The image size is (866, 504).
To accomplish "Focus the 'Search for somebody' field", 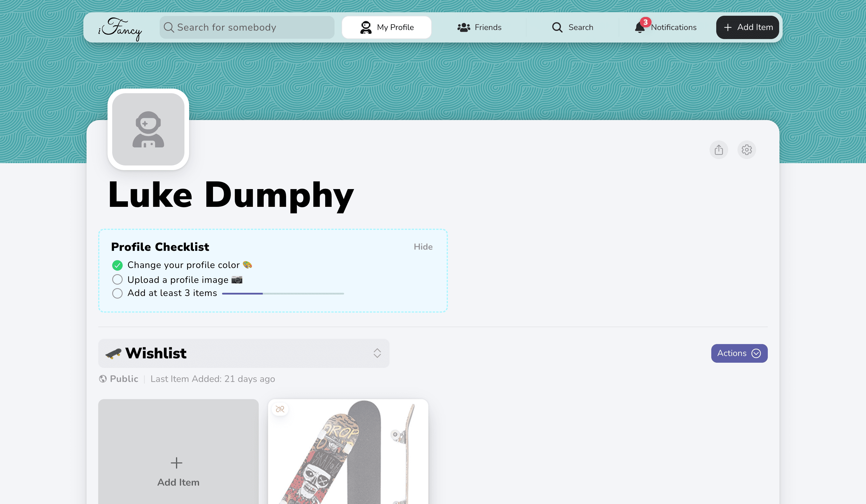I will (x=247, y=27).
